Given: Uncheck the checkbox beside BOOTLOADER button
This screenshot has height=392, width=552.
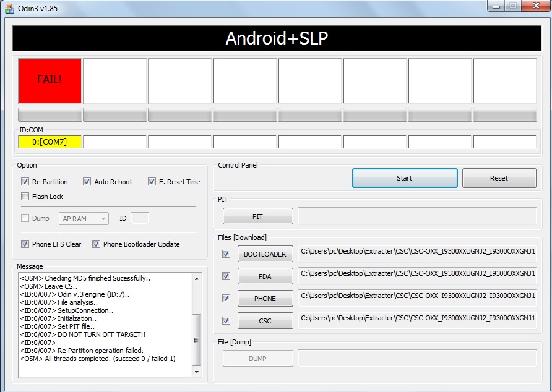Looking at the screenshot, I should [x=226, y=254].
